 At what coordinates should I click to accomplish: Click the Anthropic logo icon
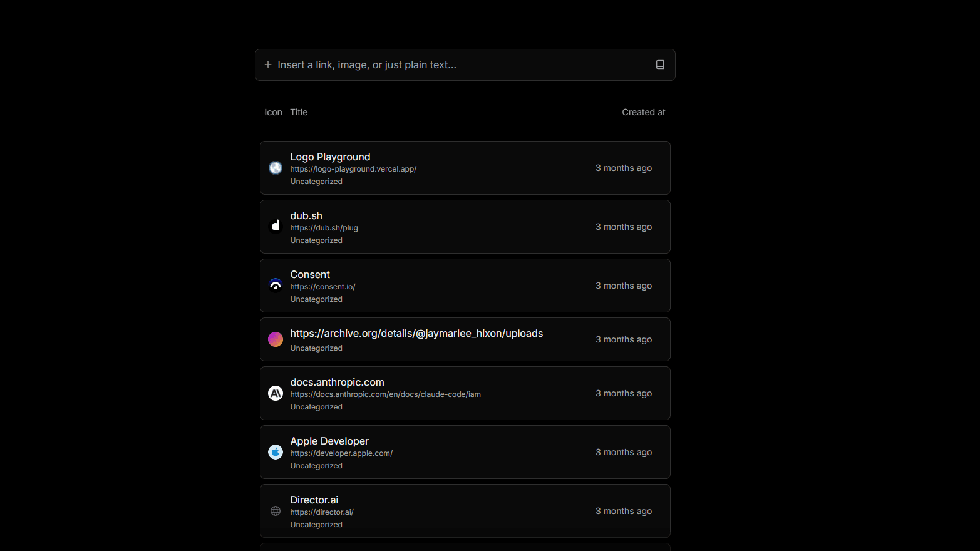(276, 393)
